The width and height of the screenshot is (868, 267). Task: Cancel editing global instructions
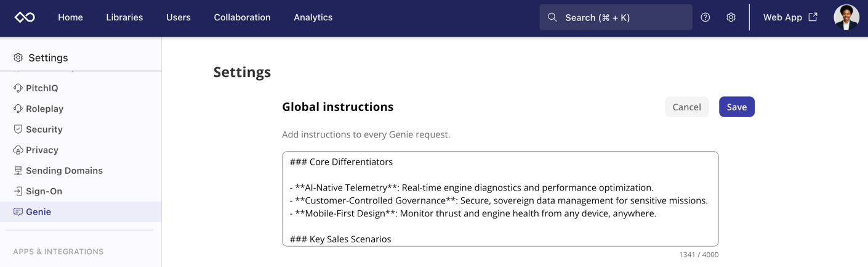tap(686, 107)
